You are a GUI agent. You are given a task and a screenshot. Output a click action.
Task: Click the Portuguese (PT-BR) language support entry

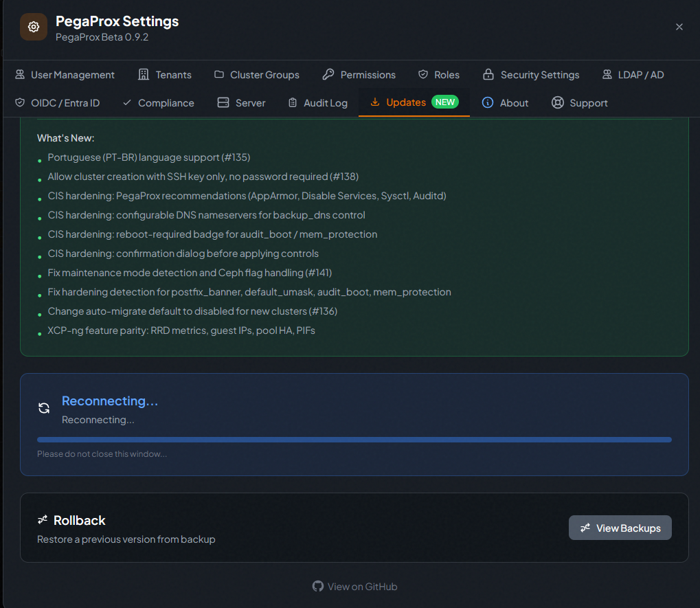tap(148, 157)
